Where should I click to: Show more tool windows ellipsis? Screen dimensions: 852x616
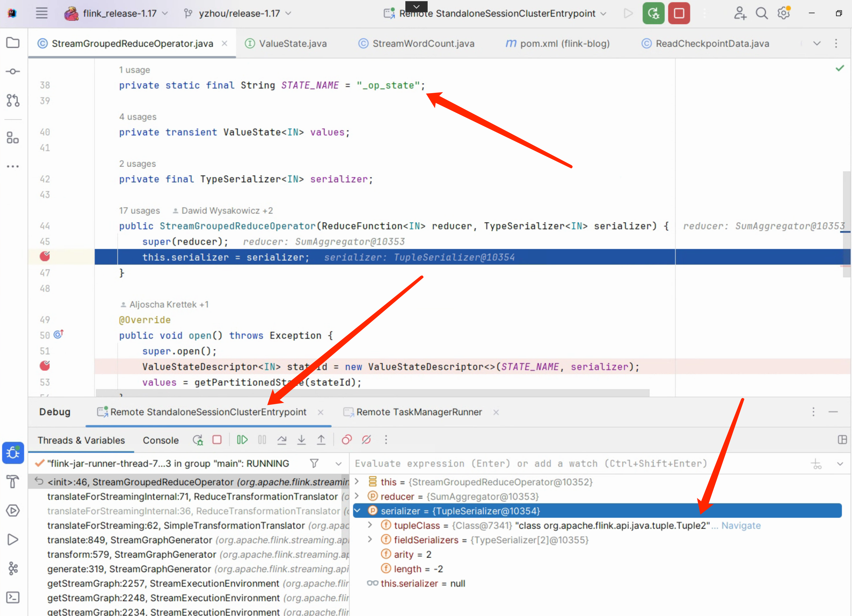(13, 166)
